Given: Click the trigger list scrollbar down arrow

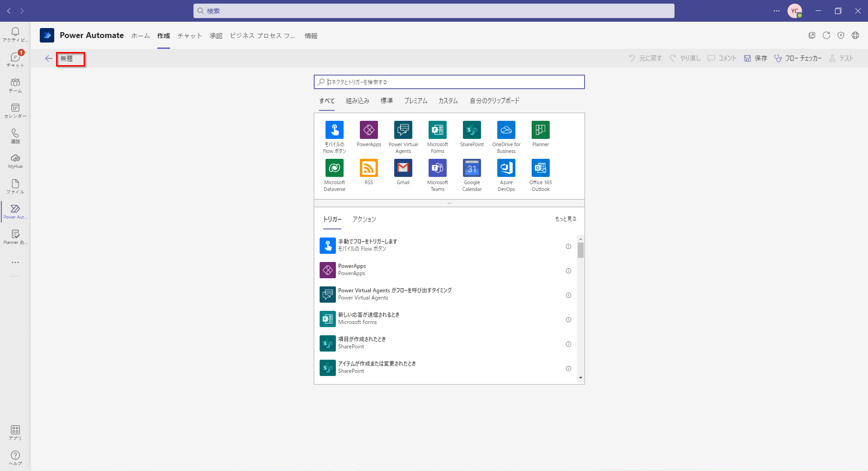Looking at the screenshot, I should pos(580,378).
